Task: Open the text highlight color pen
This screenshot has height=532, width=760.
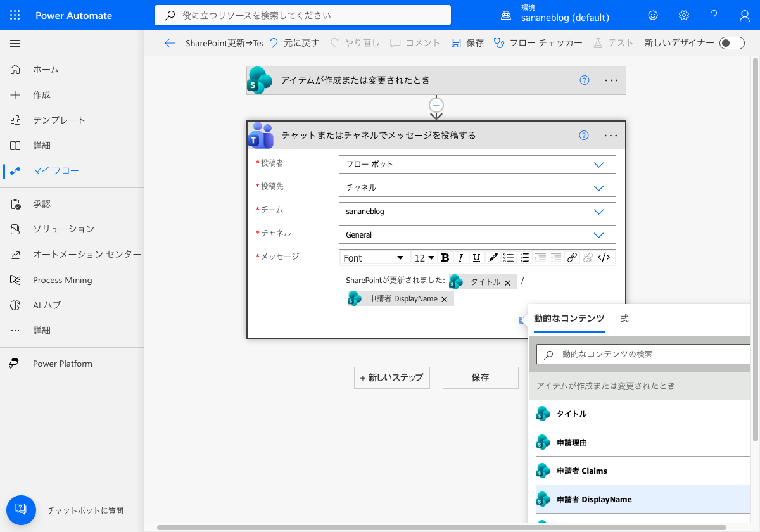Action: (x=493, y=258)
